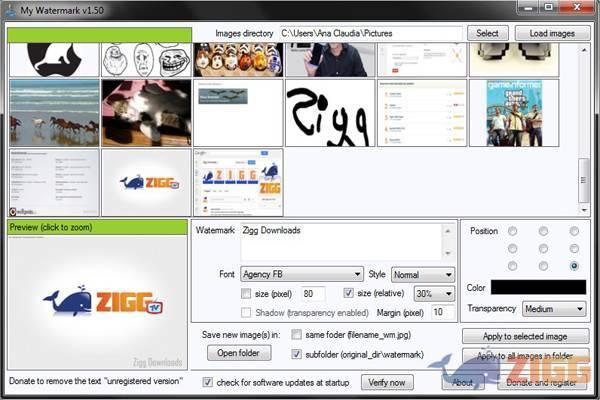
Task: Select the bottom-right position radio button
Action: tap(573, 266)
